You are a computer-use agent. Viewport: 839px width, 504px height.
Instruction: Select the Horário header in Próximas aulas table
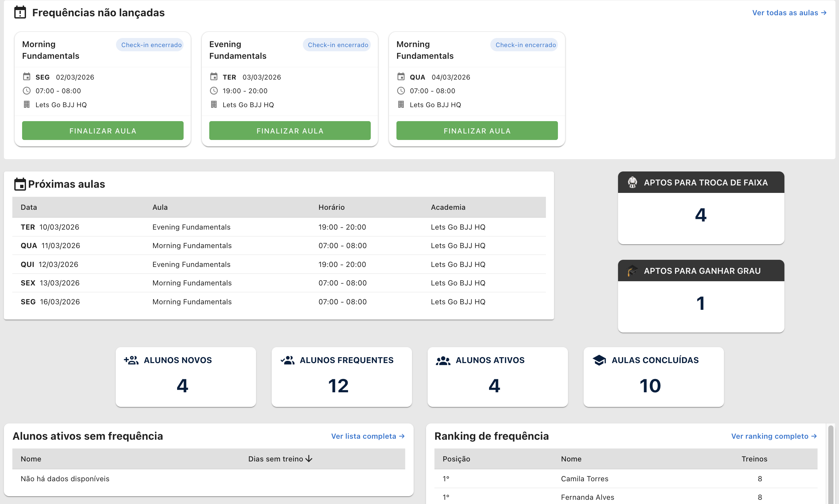(x=331, y=207)
